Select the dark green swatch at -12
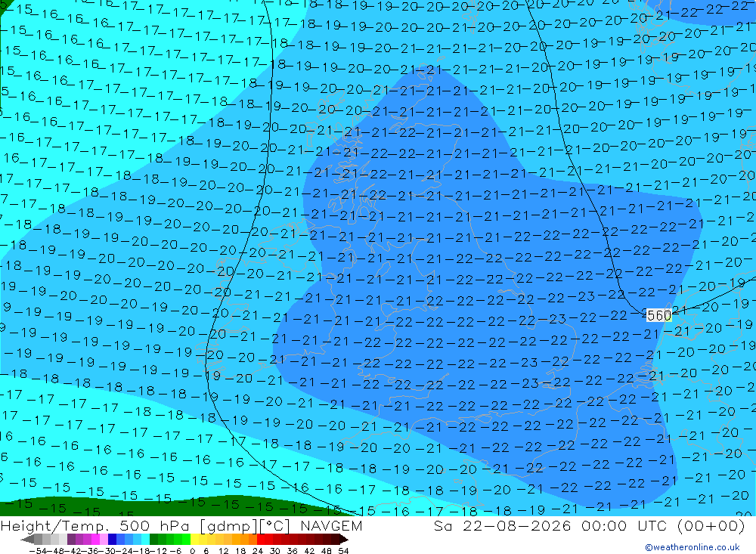756x554 pixels. [x=153, y=540]
